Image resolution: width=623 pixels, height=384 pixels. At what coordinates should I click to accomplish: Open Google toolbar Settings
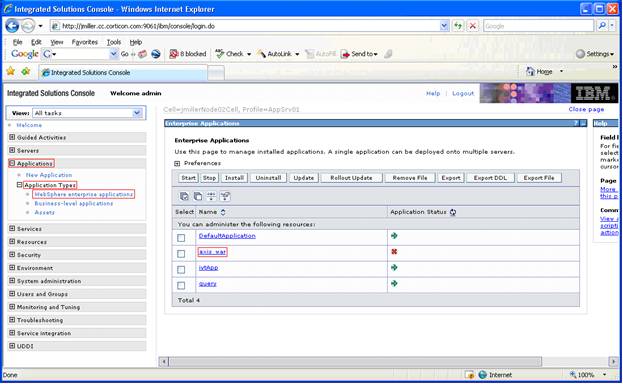pos(594,54)
